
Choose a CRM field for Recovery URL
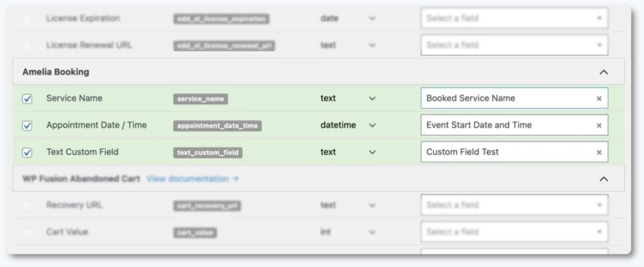tap(514, 205)
